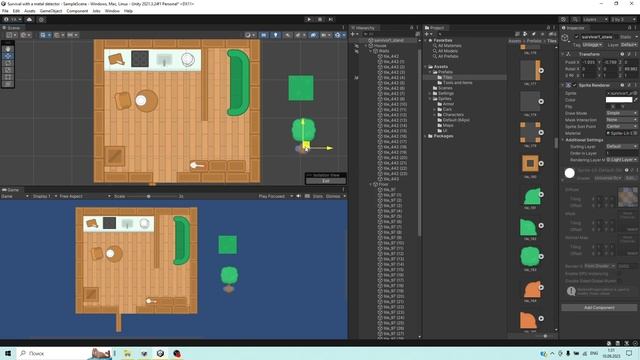Screen dimensions: 640x360
Task: Open the Layers dropdown
Action: click(x=595, y=19)
